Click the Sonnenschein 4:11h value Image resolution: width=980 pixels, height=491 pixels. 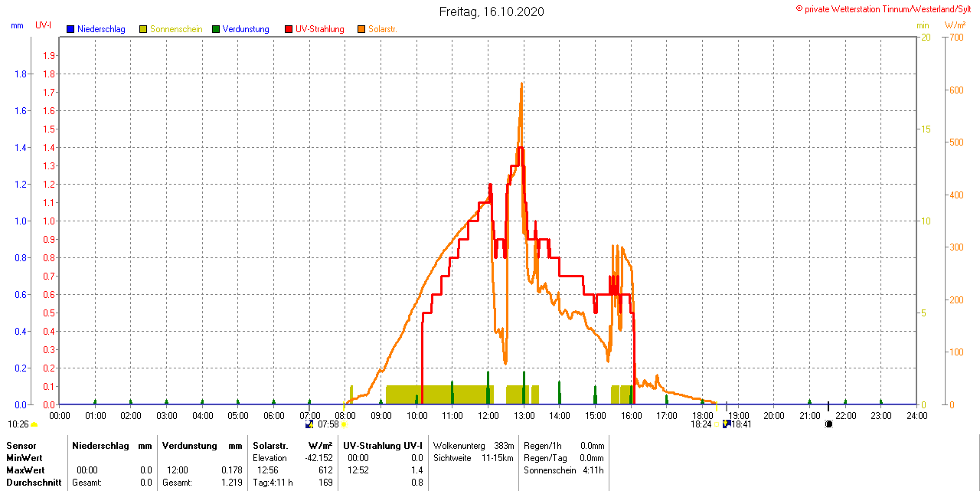click(x=593, y=470)
